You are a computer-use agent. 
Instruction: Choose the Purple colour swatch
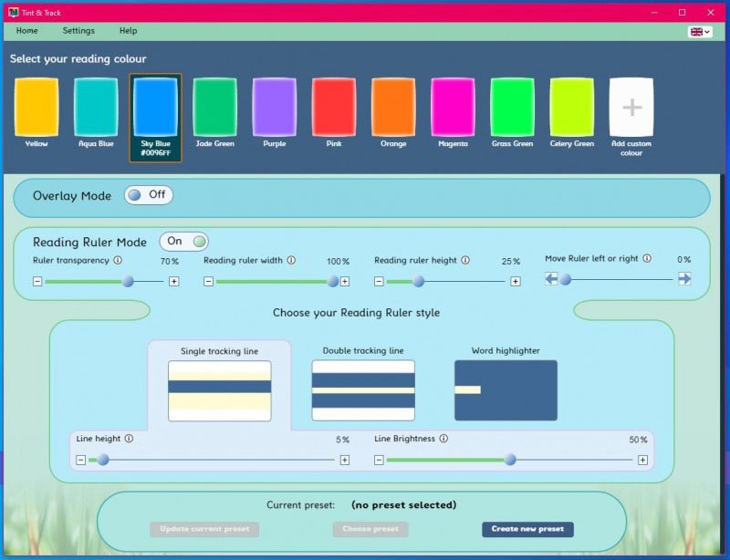tap(275, 108)
